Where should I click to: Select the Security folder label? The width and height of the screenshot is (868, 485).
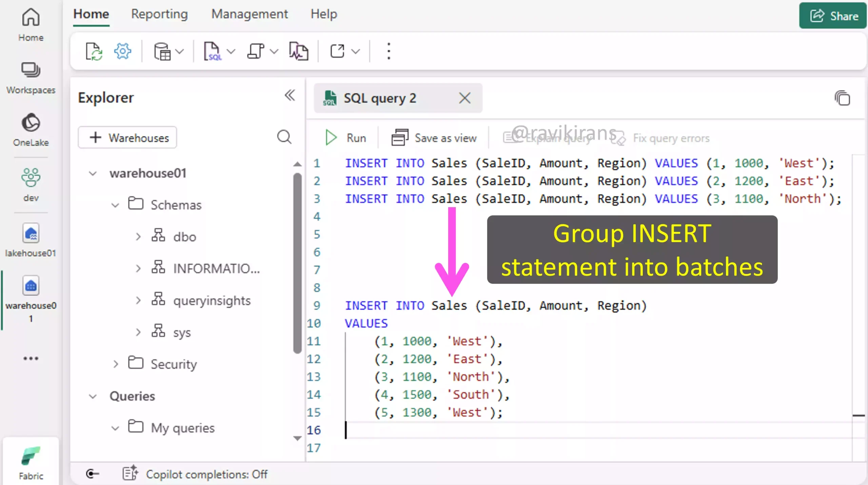point(174,364)
